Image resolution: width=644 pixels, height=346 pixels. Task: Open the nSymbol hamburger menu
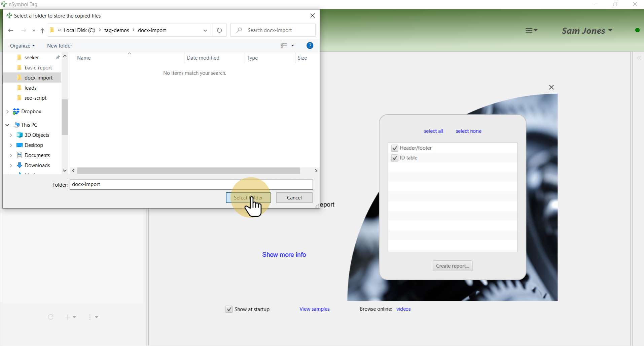(531, 31)
